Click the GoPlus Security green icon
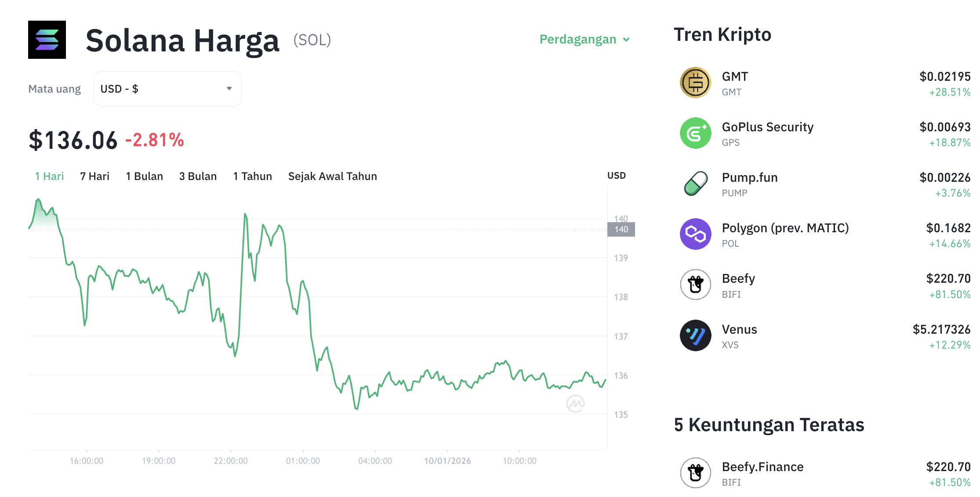Viewport: 980px width, 497px height. point(695,133)
